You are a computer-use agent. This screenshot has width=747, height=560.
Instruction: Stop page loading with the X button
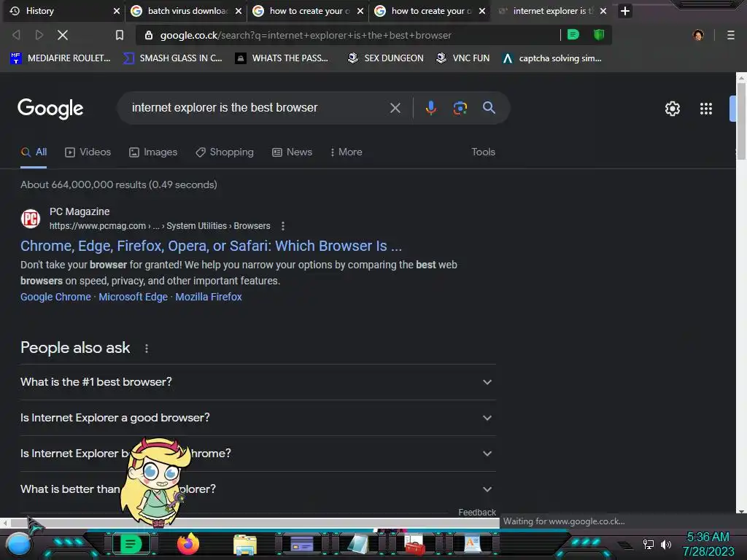click(63, 35)
